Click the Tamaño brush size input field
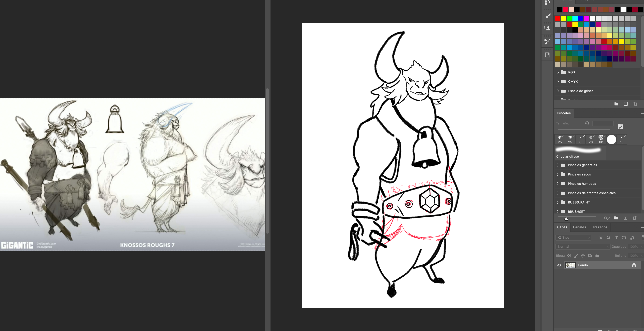Viewport: 644px width, 331px height. point(603,123)
